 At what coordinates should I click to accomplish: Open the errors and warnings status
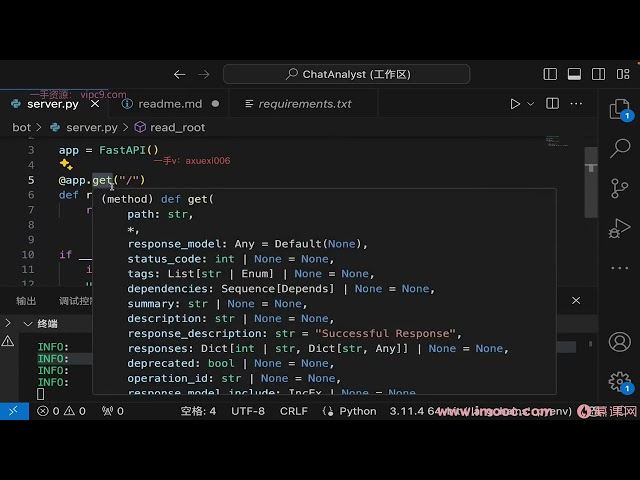pyautogui.click(x=61, y=411)
